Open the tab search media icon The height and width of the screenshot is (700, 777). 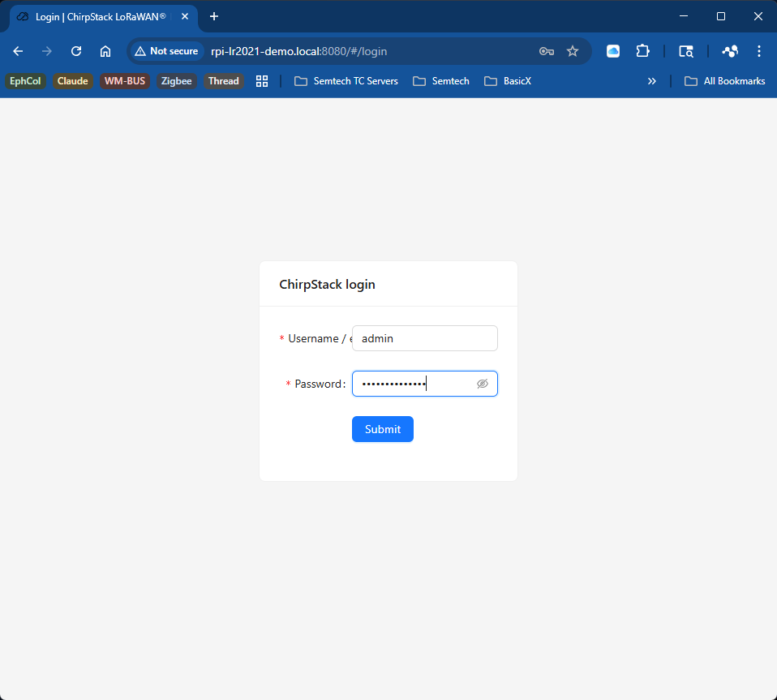[x=686, y=51]
